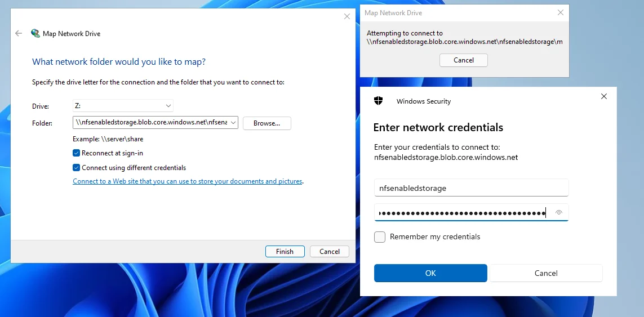This screenshot has height=317, width=644.
Task: Close the Map Network Drive wizard window
Action: click(347, 16)
